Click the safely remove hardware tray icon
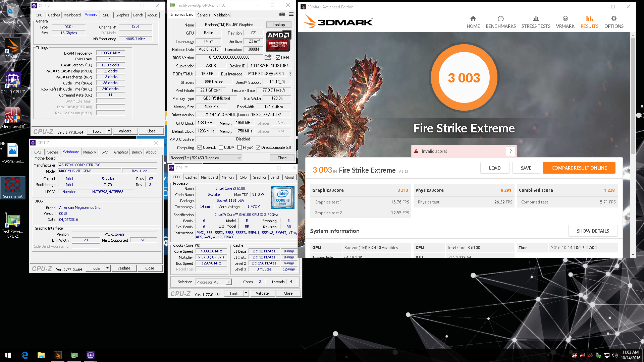The width and height of the screenshot is (644, 362). tap(599, 355)
